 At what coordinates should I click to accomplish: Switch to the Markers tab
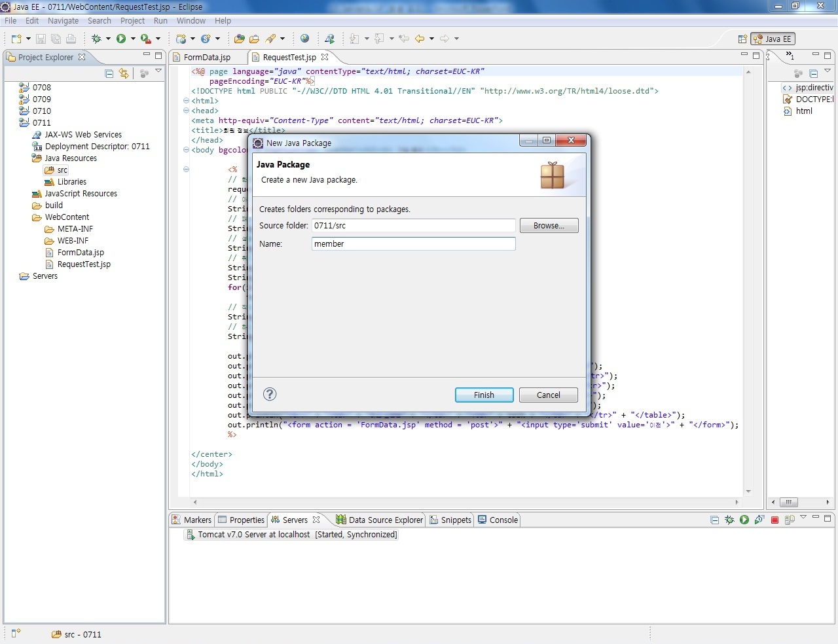[192, 520]
